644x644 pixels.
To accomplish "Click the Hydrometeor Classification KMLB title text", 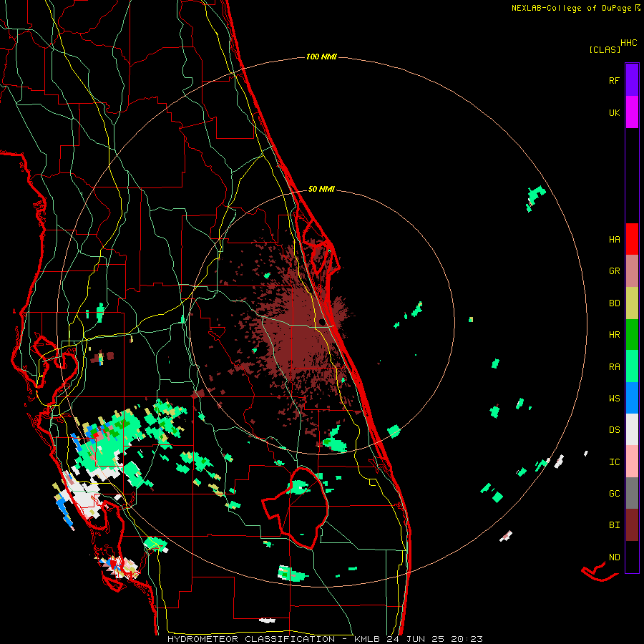I will click(325, 639).
